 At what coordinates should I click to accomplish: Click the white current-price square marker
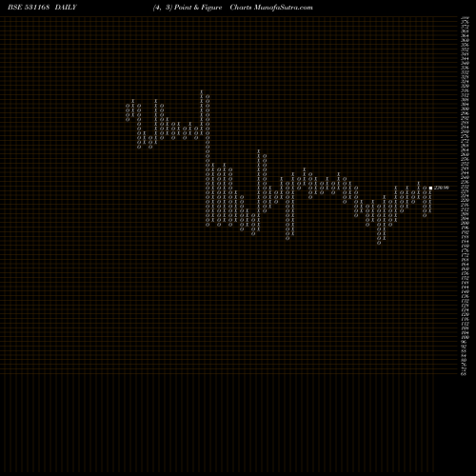pyautogui.click(x=430, y=188)
